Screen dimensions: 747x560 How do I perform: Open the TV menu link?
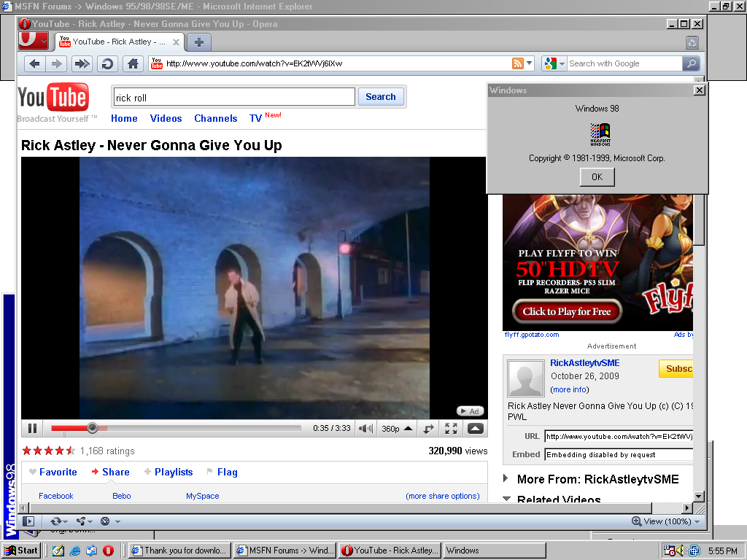(x=256, y=119)
